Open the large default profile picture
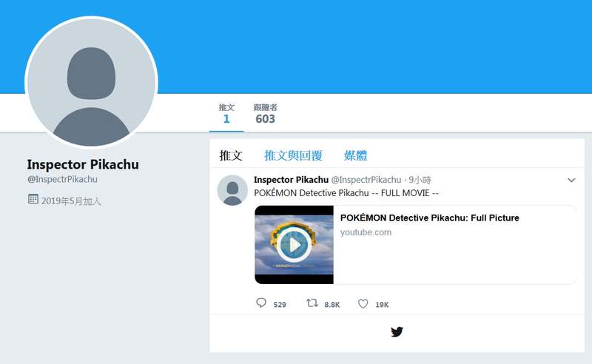Image resolution: width=592 pixels, height=364 pixels. [x=91, y=82]
